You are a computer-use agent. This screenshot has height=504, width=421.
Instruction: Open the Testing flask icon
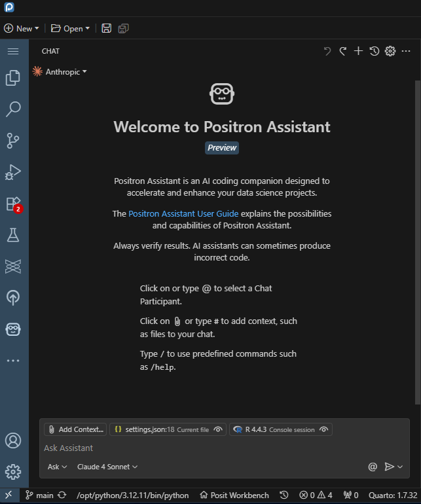pyautogui.click(x=13, y=235)
